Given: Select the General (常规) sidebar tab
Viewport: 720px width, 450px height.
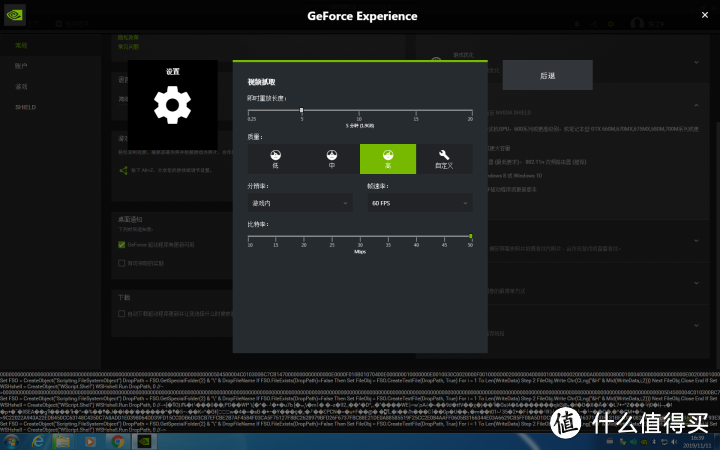Looking at the screenshot, I should tap(21, 45).
